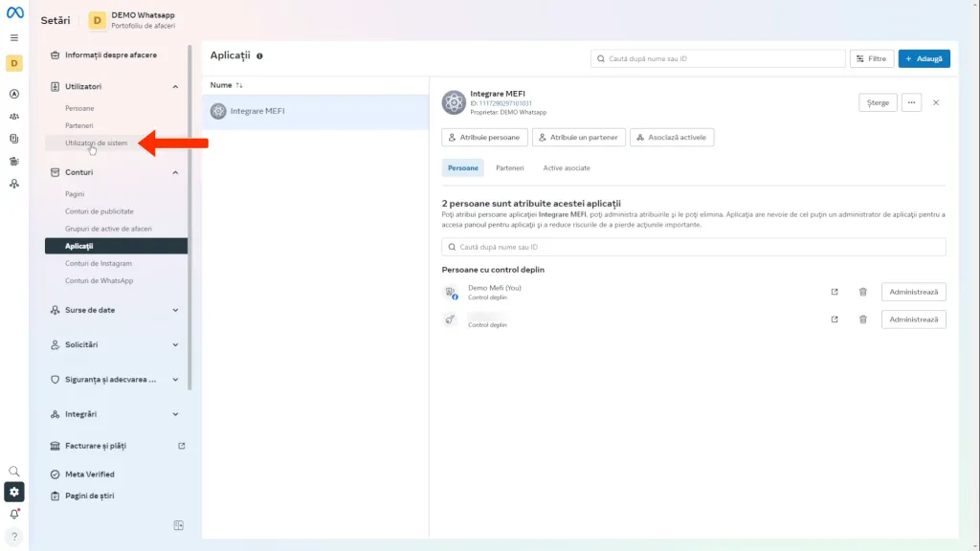This screenshot has width=980, height=551.
Task: Open Conturi de Instagram
Action: [x=99, y=264]
